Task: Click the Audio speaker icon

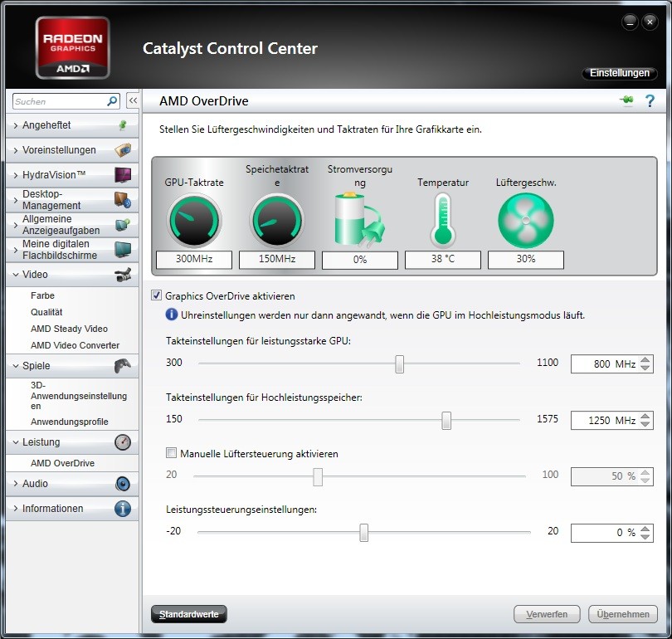Action: pos(123,484)
